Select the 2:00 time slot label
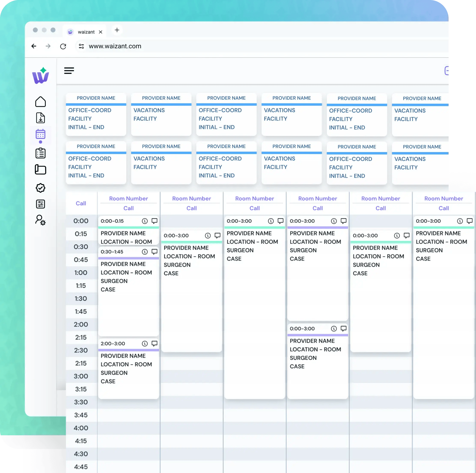 point(81,324)
